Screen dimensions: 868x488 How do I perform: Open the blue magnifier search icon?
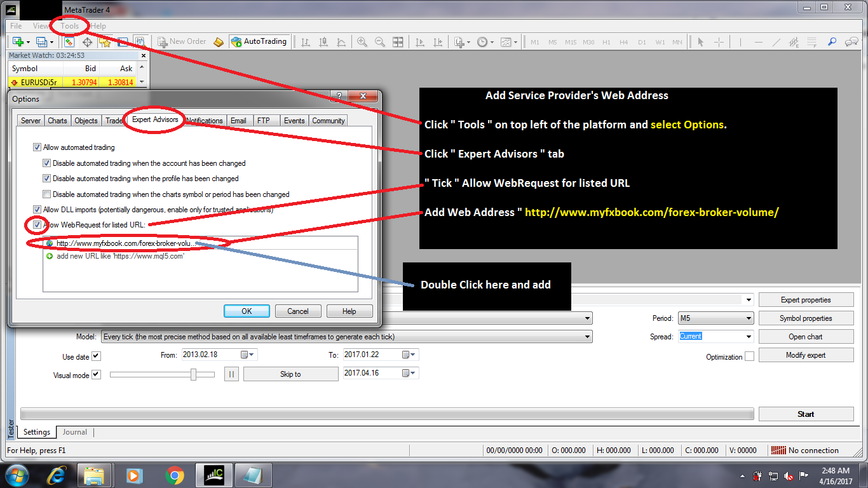(x=832, y=42)
